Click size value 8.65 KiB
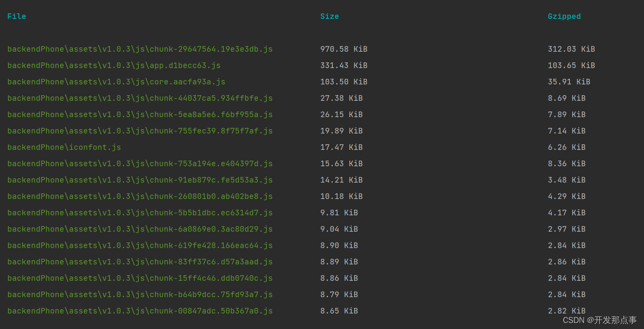The image size is (644, 329). point(339,311)
